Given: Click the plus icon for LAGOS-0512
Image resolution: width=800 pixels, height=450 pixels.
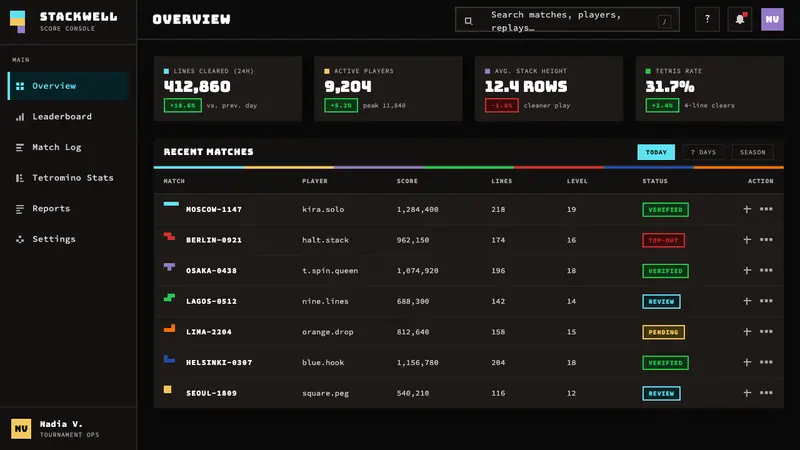Looking at the screenshot, I should 747,301.
